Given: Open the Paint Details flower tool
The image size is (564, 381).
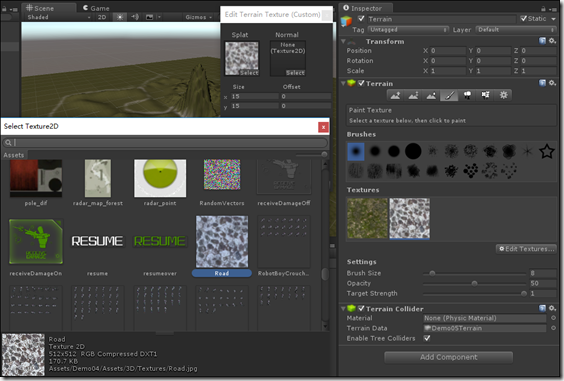Looking at the screenshot, I should [485, 95].
